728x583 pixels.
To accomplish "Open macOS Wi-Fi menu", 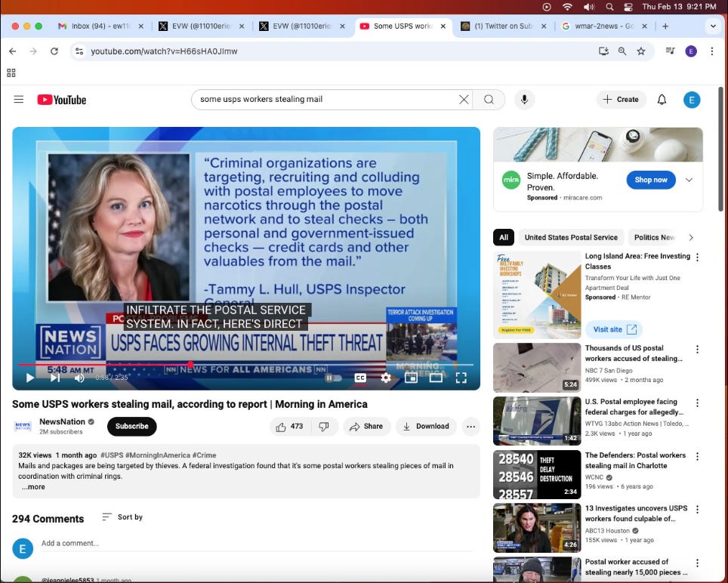I will coord(567,7).
